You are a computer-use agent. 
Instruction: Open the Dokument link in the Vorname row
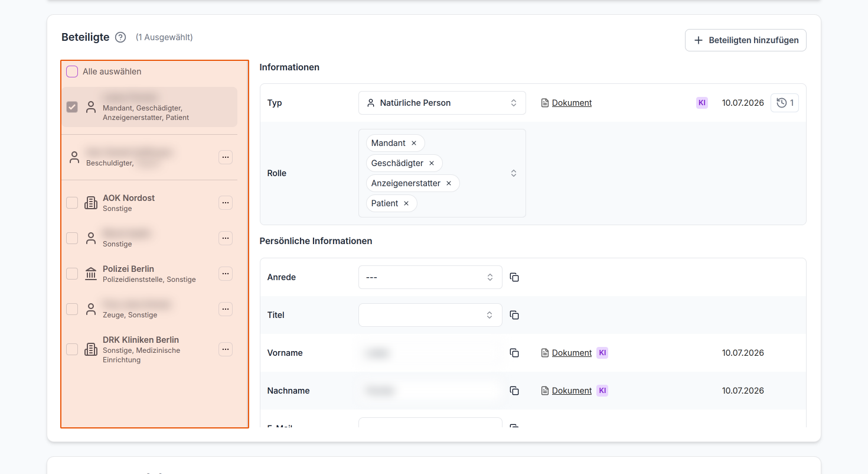click(572, 353)
